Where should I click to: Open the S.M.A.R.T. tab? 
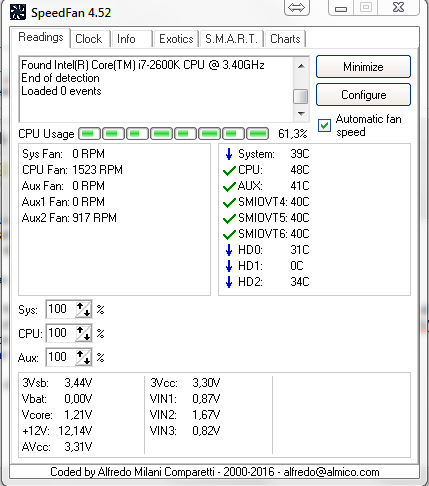point(231,39)
